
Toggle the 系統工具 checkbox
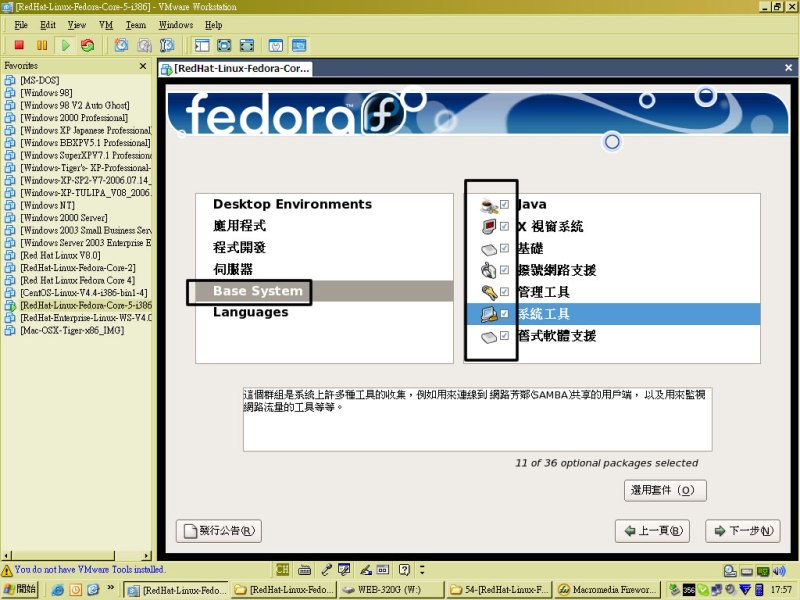505,313
